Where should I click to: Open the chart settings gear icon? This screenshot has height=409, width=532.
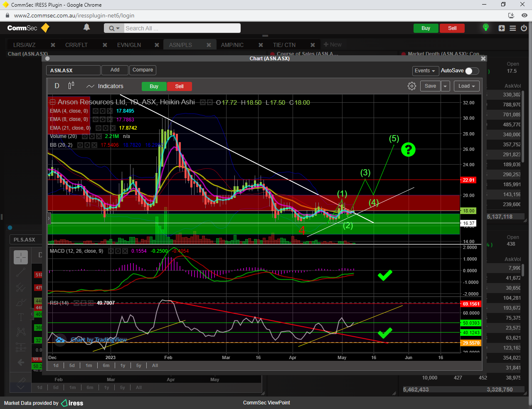pos(412,86)
